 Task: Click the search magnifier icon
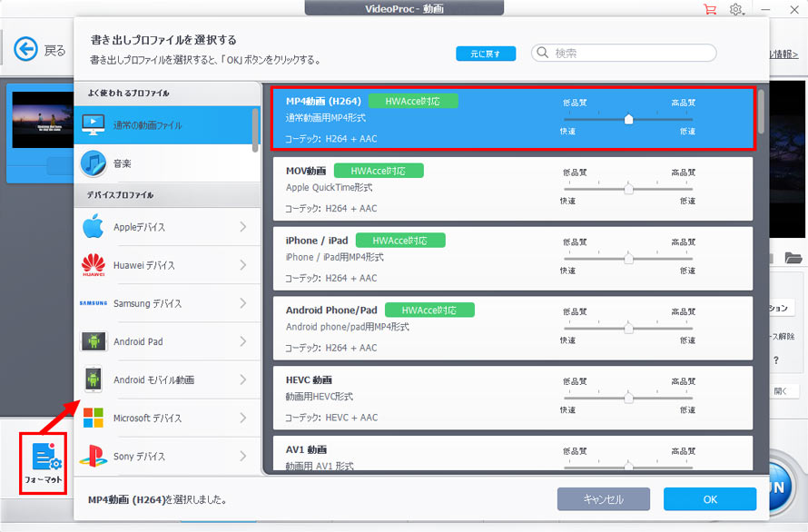pos(543,53)
